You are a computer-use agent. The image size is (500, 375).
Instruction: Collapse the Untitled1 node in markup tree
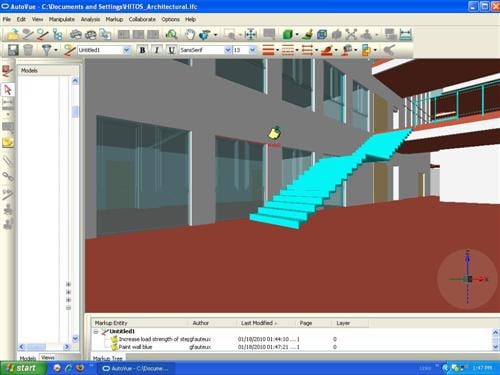(x=96, y=332)
